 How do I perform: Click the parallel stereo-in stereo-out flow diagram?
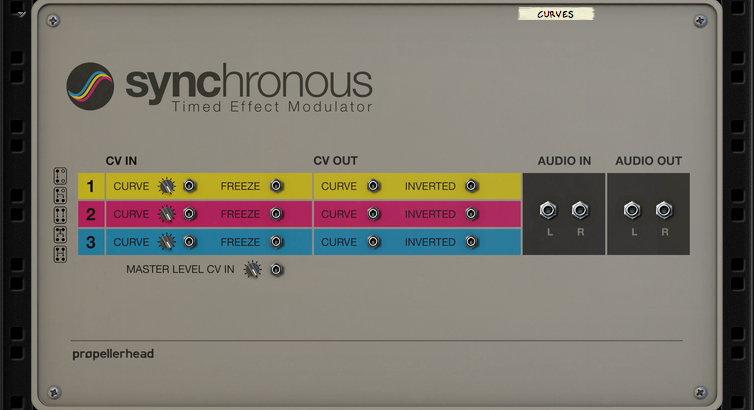pyautogui.click(x=60, y=215)
